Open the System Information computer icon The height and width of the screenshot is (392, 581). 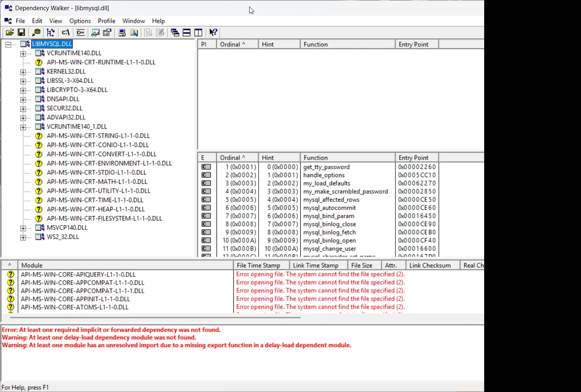122,33
